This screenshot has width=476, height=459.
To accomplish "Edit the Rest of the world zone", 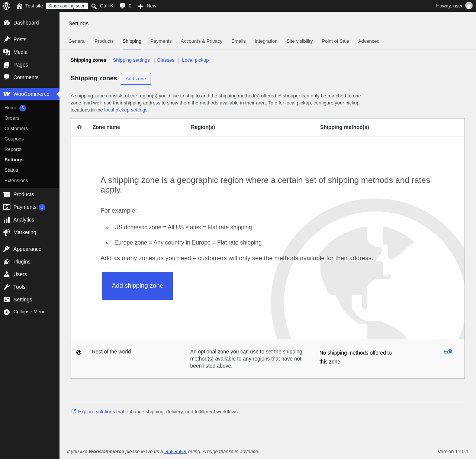I will click(x=448, y=352).
